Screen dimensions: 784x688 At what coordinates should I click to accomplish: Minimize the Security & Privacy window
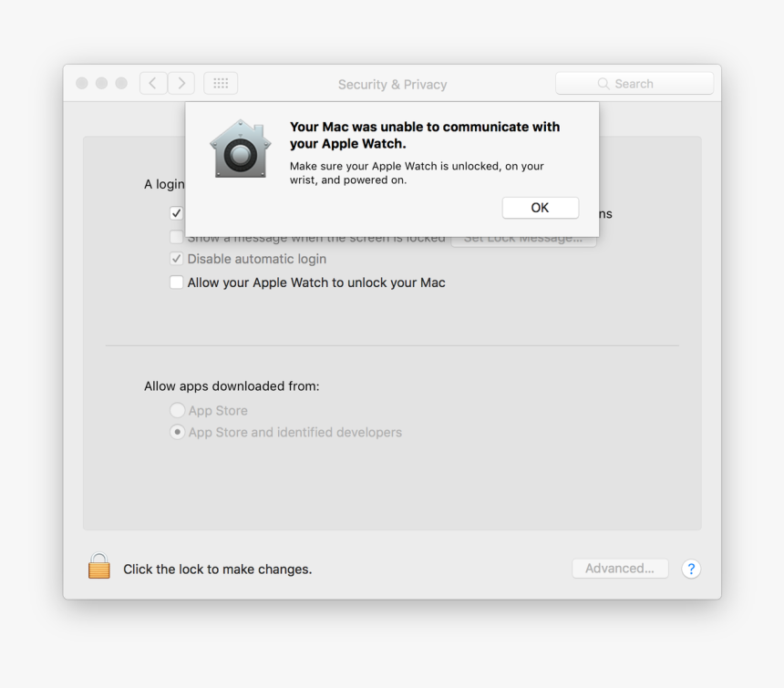[x=101, y=82]
